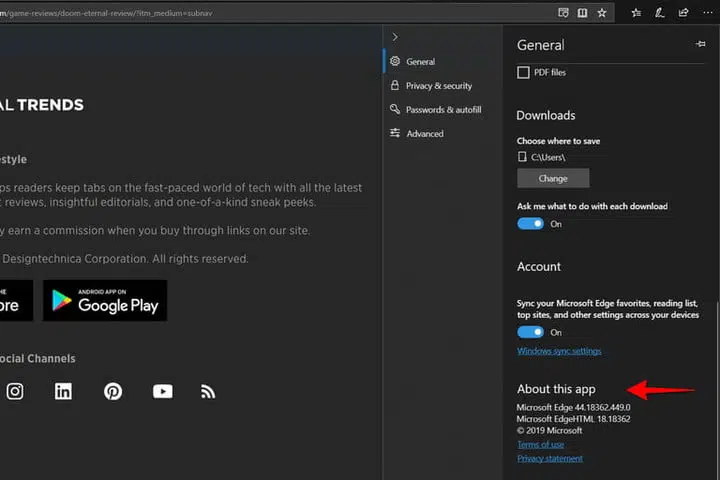Toggle Ask me what to do with each download
The height and width of the screenshot is (480, 720).
[530, 224]
